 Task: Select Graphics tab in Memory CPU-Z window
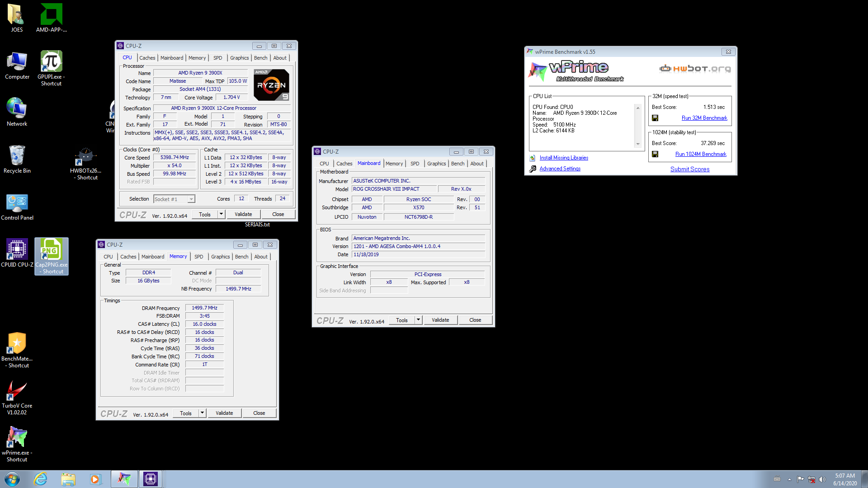tap(220, 257)
